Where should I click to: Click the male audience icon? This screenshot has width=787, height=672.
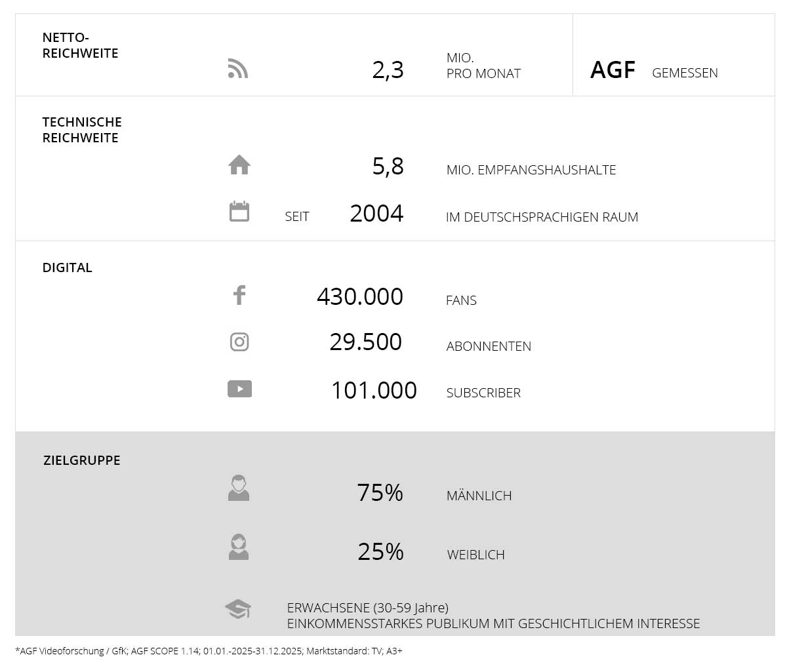pyautogui.click(x=239, y=488)
